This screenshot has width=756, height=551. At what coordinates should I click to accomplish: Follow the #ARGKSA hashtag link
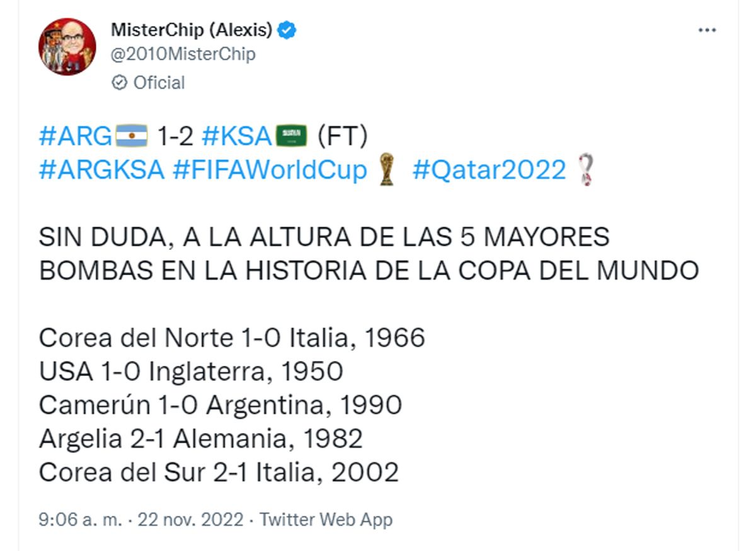[x=101, y=170]
